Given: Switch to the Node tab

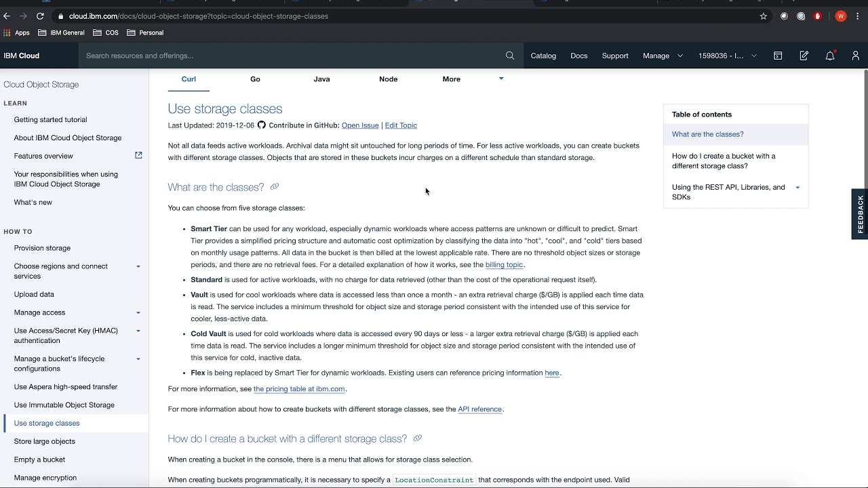Looking at the screenshot, I should (x=388, y=79).
